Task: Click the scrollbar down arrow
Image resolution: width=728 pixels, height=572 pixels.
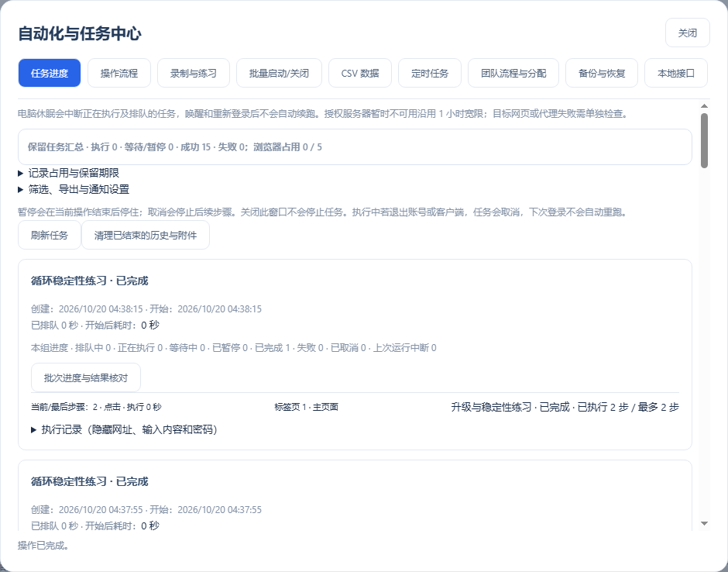Action: [704, 524]
